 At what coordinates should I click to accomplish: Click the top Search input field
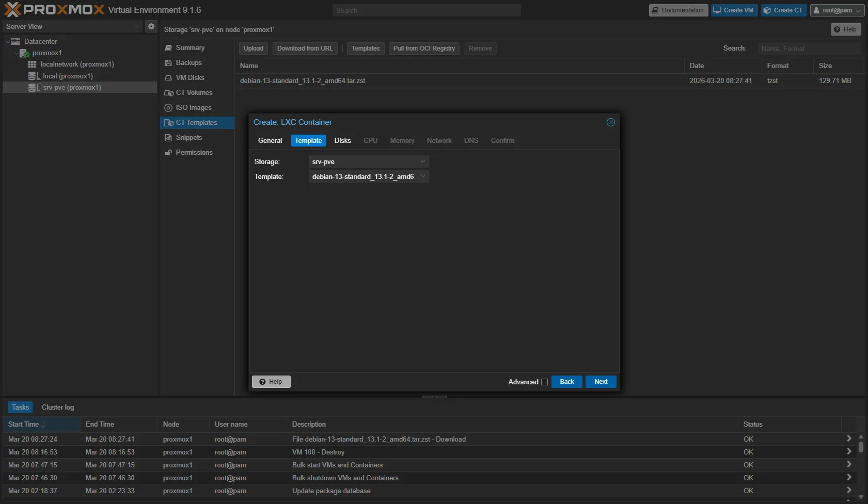[x=427, y=10]
